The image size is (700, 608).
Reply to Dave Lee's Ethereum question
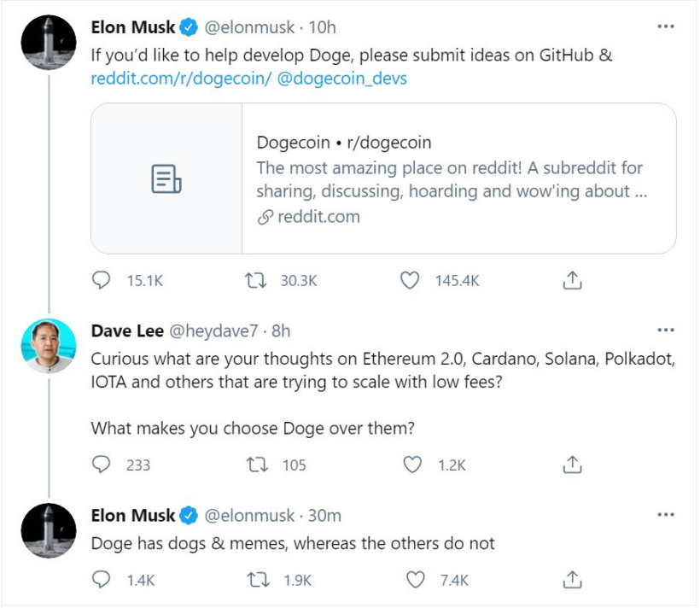click(102, 465)
